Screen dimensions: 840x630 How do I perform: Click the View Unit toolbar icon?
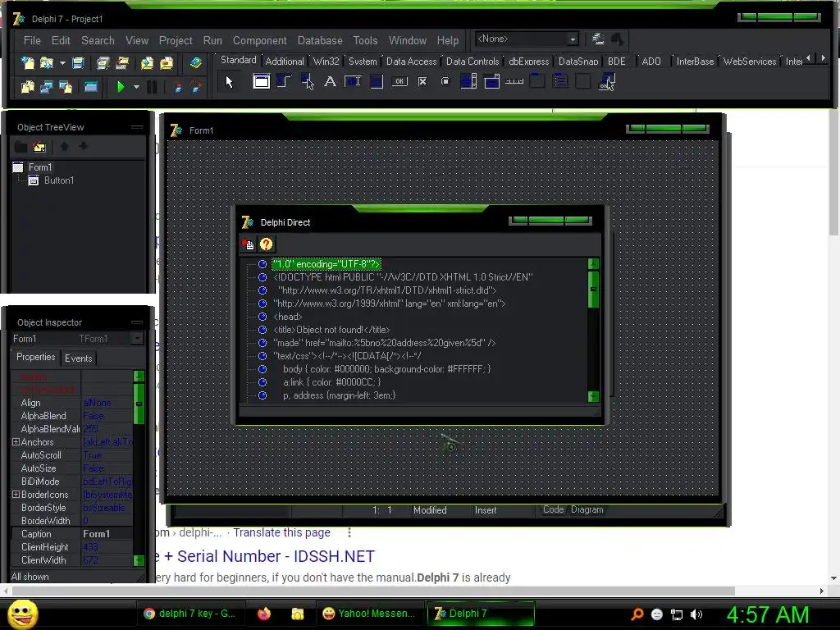pyautogui.click(x=27, y=86)
